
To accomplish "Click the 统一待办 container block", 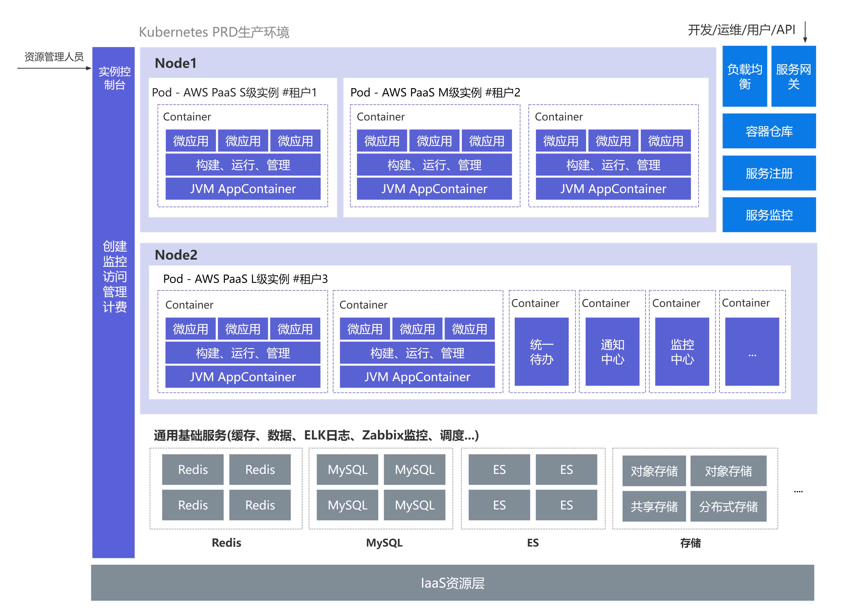I will point(541,352).
